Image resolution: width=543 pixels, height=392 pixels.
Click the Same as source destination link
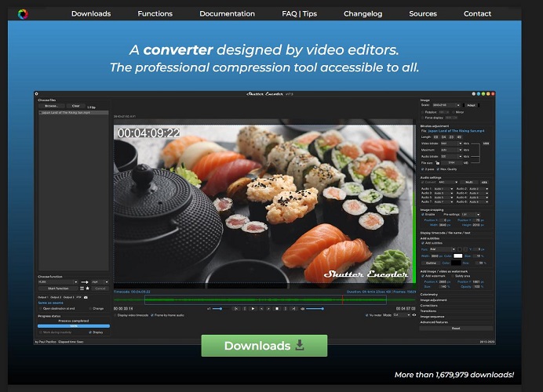click(x=50, y=303)
